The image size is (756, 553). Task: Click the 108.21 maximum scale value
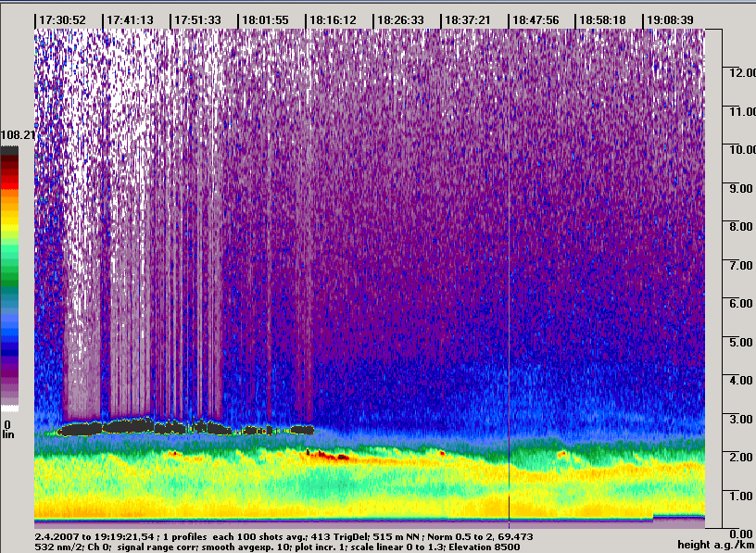coord(19,135)
